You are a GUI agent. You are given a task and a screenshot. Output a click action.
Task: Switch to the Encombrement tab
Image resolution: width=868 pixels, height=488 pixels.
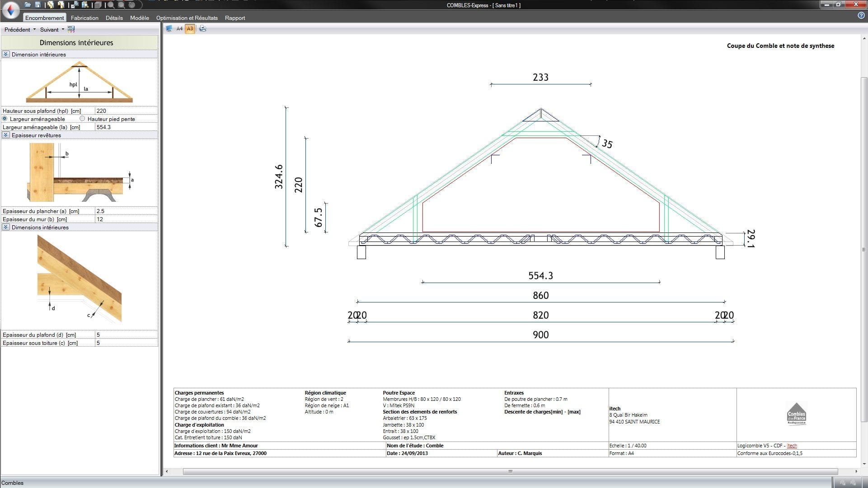tap(44, 18)
